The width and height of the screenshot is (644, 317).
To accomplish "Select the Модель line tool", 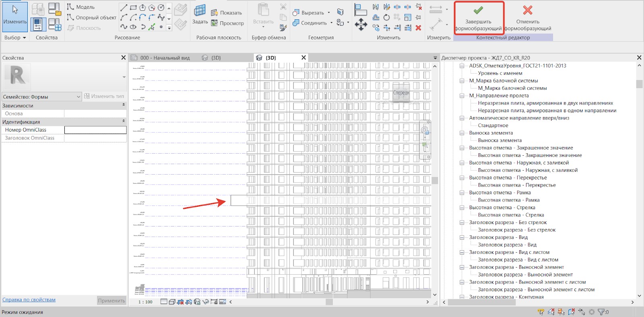I will 81,7.
